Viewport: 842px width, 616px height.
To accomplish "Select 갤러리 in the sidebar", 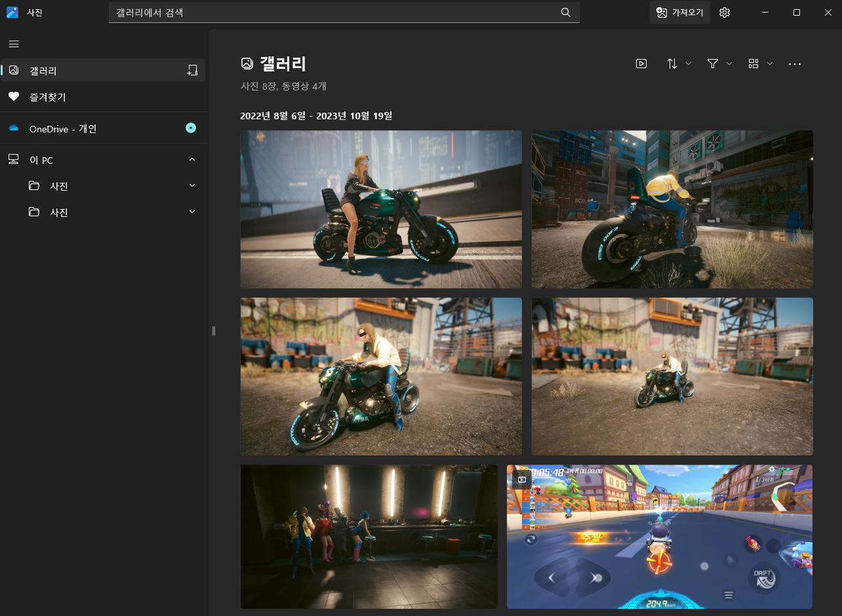I will tap(104, 70).
